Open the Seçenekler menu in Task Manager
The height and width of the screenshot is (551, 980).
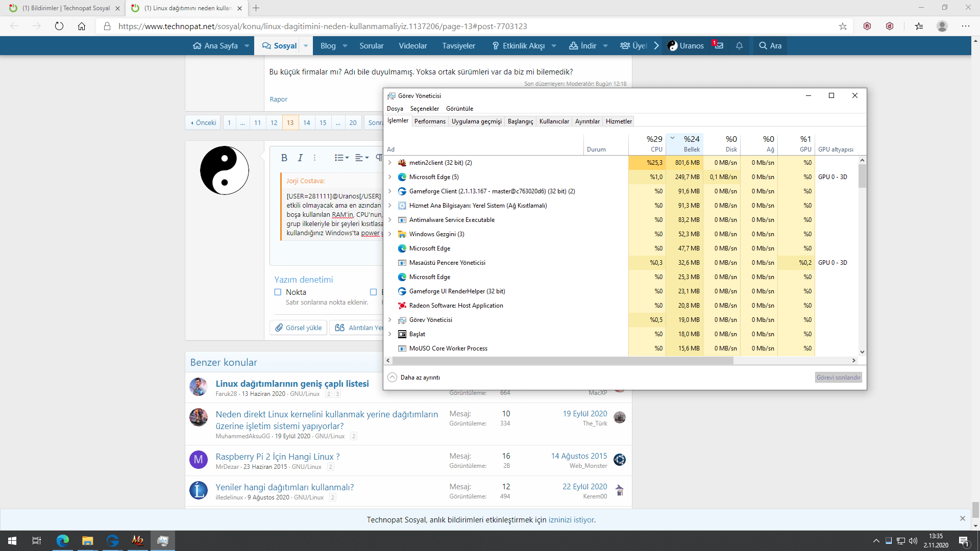[x=424, y=109]
